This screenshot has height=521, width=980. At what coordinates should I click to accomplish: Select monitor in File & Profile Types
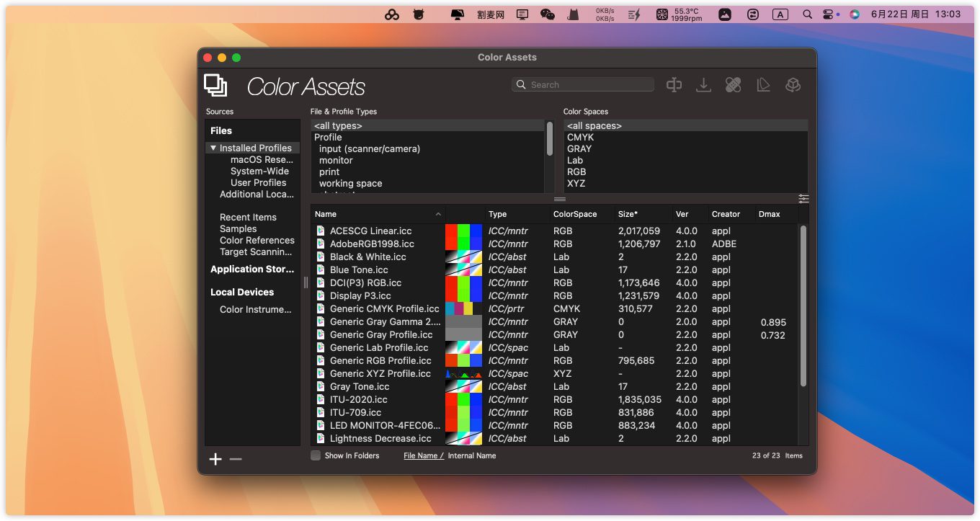[336, 160]
